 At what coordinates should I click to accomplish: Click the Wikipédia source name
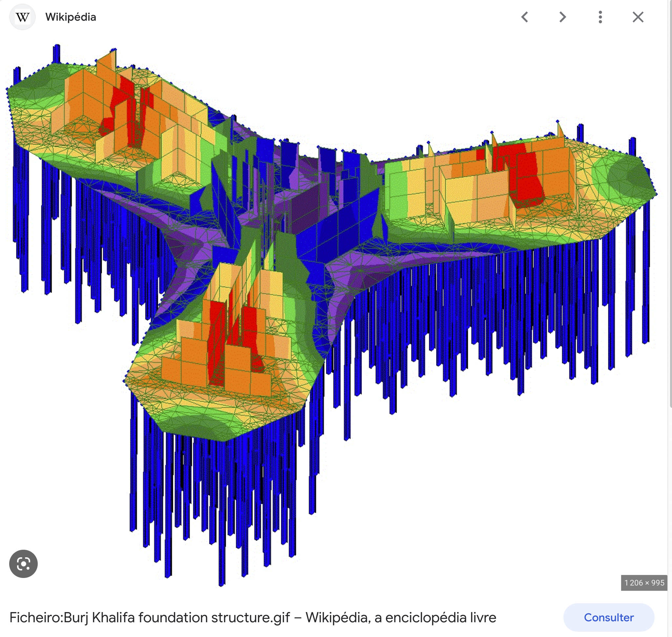(71, 17)
